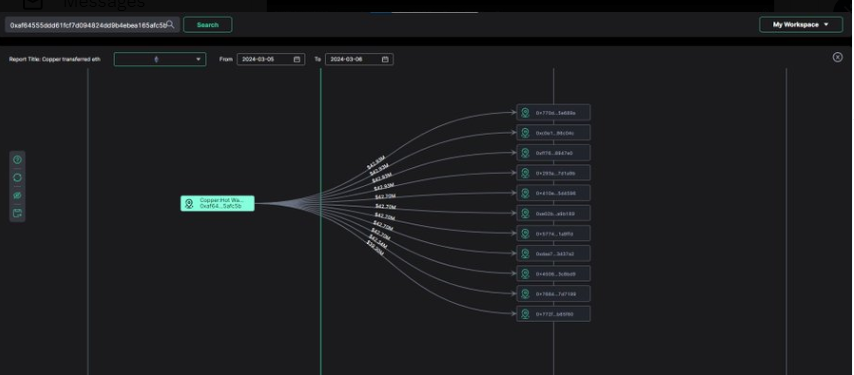Click the green Search button
854x375 pixels.
[208, 24]
